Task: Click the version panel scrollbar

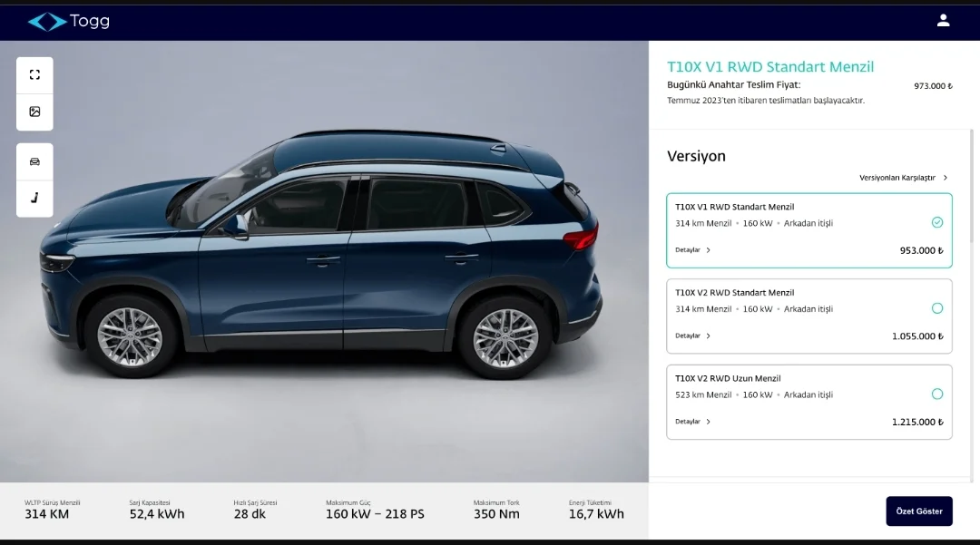Action: click(971, 186)
